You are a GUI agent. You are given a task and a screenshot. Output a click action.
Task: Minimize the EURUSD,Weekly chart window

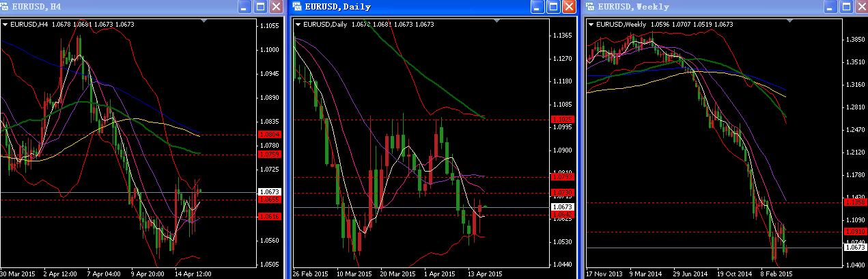tap(830, 7)
